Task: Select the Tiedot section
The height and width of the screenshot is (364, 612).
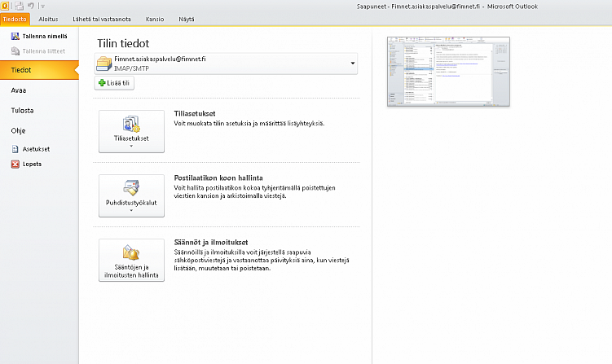Action: pyautogui.click(x=39, y=70)
